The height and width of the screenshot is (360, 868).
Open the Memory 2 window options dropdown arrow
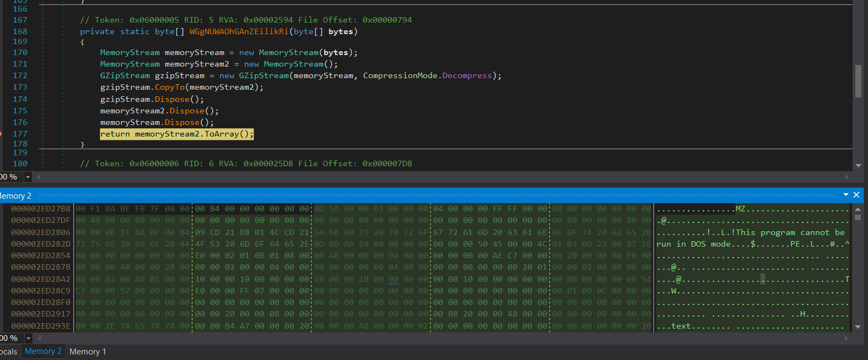846,195
